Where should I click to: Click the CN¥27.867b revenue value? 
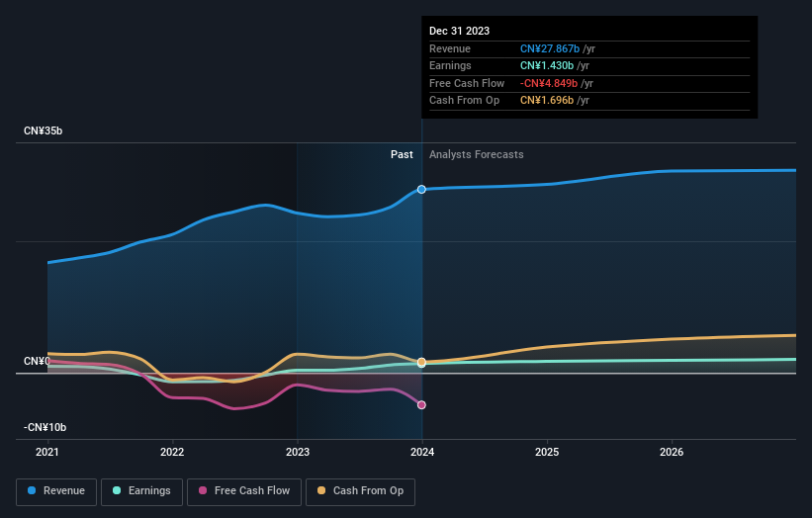tap(550, 48)
